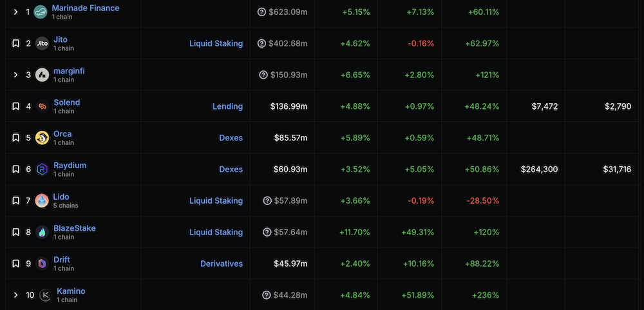The width and height of the screenshot is (644, 310).
Task: Open the BlazeStake protocol page
Action: [74, 228]
